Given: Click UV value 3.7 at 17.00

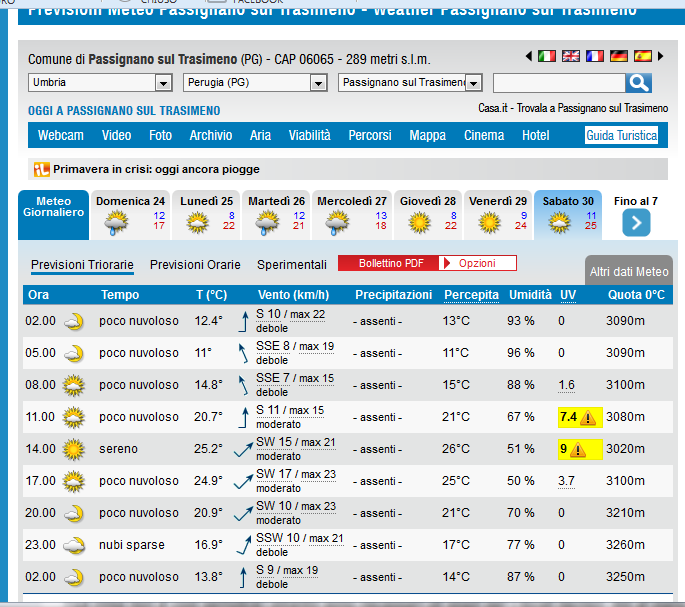Looking at the screenshot, I should (x=566, y=481).
